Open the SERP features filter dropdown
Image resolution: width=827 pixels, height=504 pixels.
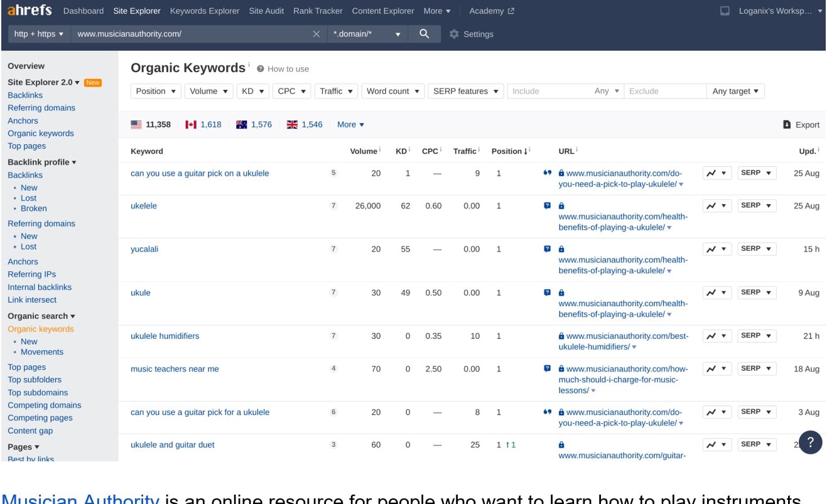[x=466, y=91]
